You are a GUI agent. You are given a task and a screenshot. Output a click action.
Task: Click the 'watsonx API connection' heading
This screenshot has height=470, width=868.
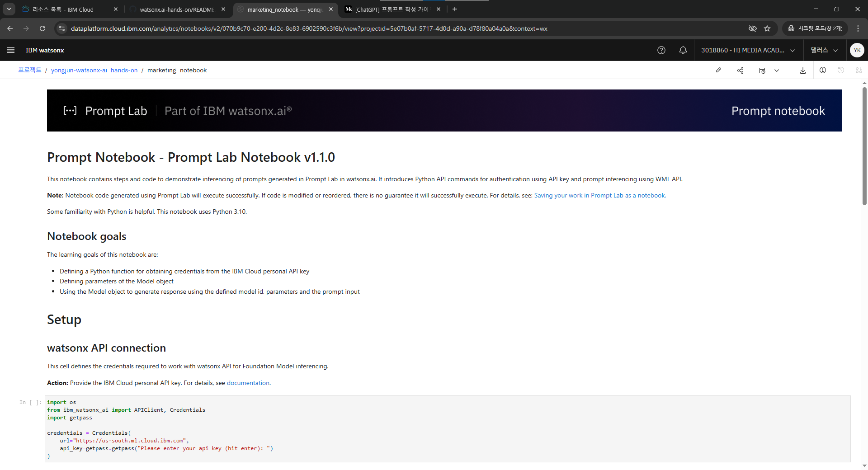pos(106,348)
